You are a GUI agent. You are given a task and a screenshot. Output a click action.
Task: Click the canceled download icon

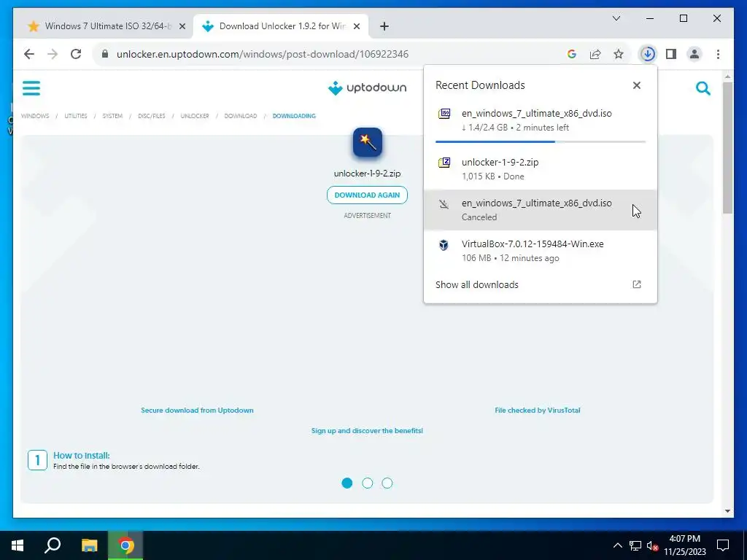point(444,204)
